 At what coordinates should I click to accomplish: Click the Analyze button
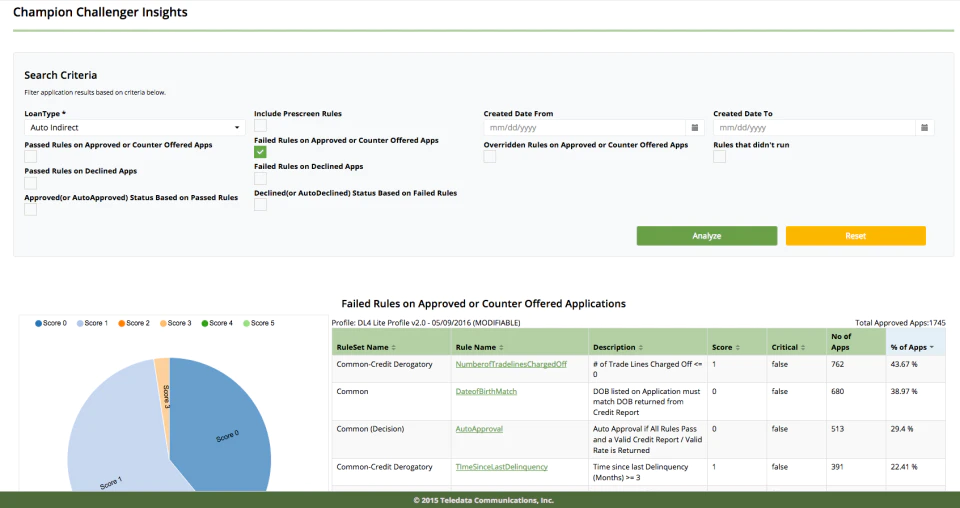tap(707, 236)
